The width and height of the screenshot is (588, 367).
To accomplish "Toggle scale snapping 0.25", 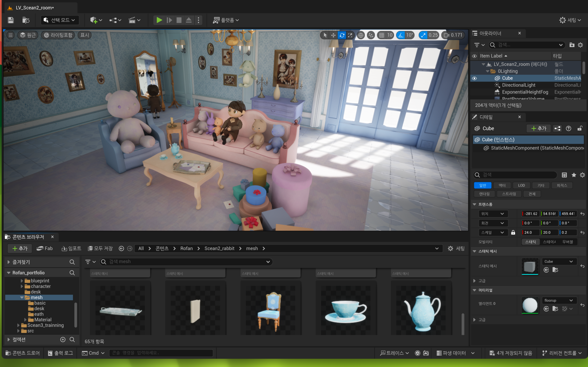I will tap(423, 35).
